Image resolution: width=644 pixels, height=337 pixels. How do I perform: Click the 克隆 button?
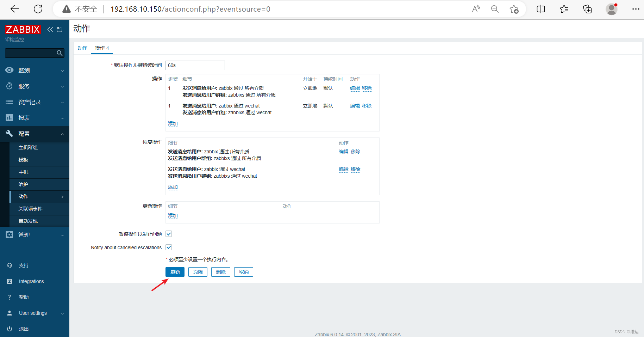(x=198, y=272)
